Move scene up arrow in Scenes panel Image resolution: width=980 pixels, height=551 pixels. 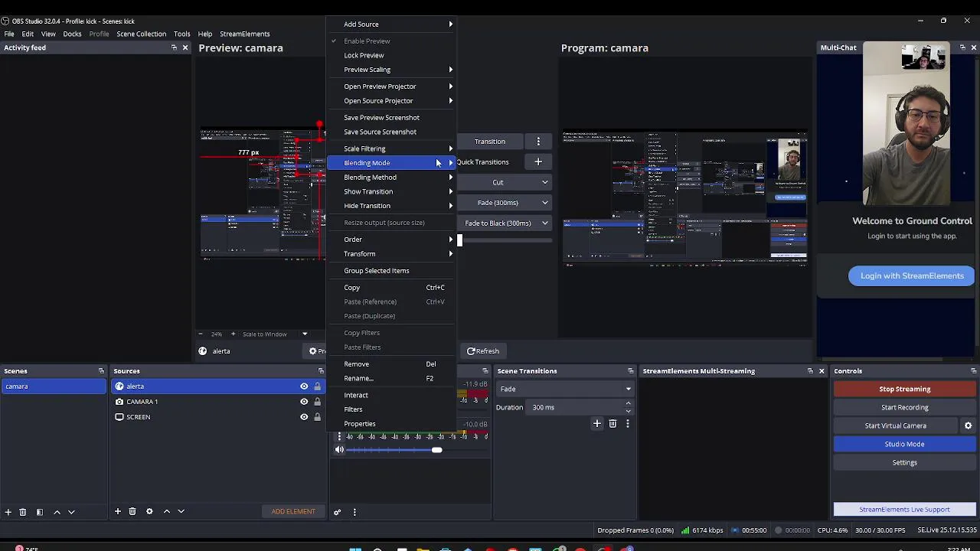pos(57,511)
